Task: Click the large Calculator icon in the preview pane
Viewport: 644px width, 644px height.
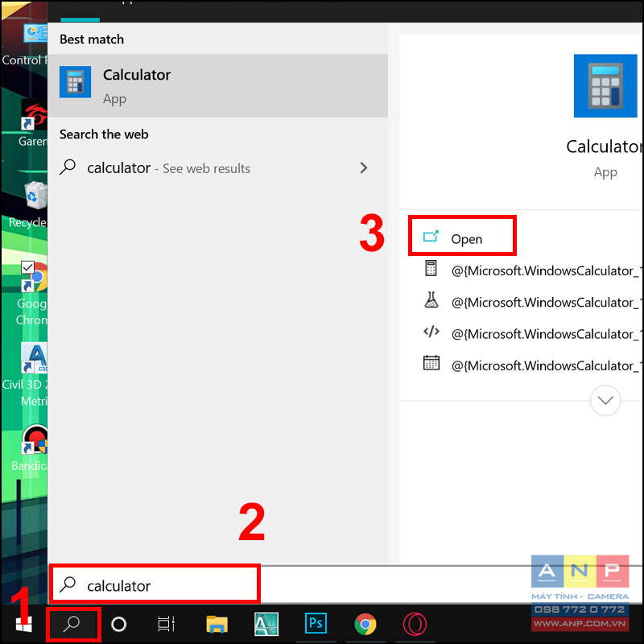Action: 605,86
